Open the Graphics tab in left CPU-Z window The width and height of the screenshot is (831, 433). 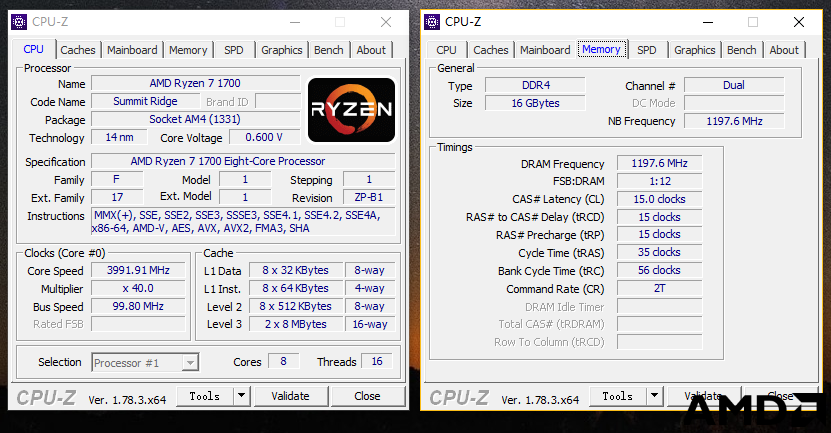click(x=281, y=50)
